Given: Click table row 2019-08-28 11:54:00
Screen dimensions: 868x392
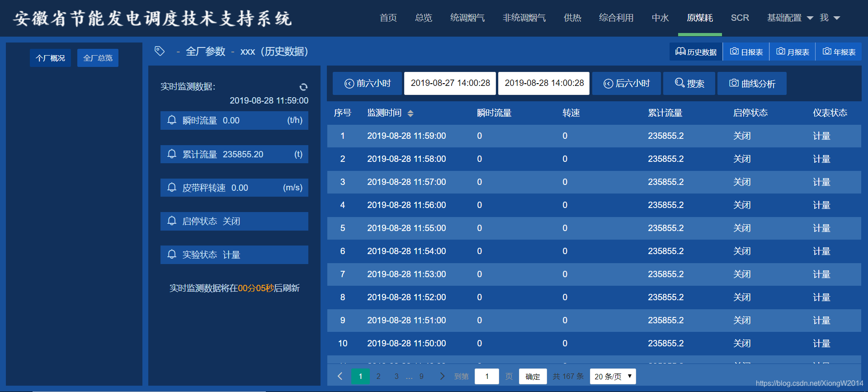Looking at the screenshot, I should pyautogui.click(x=594, y=251).
